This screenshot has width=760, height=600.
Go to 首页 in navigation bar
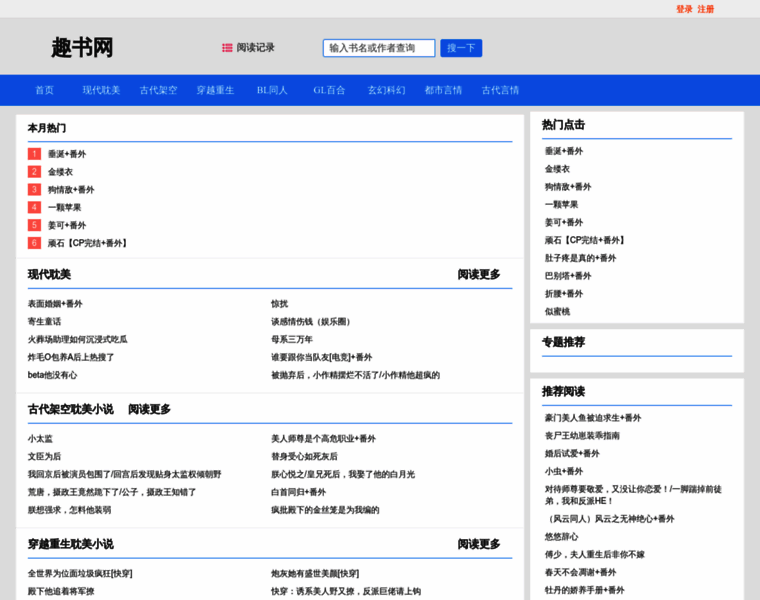(45, 90)
